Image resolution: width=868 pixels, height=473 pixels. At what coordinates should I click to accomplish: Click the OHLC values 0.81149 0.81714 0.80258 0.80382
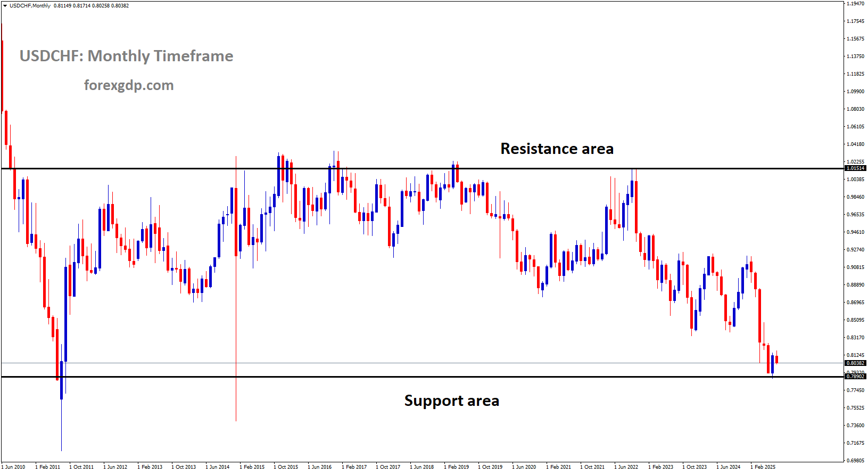[x=91, y=6]
